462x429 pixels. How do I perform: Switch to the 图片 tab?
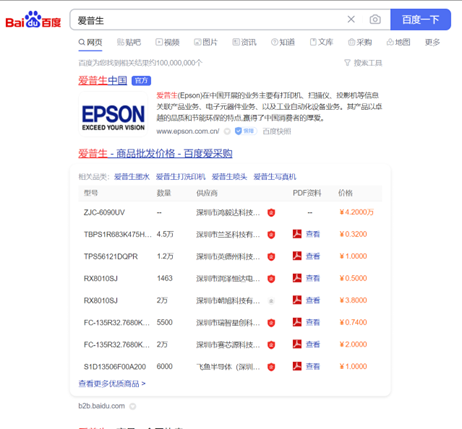pos(206,42)
